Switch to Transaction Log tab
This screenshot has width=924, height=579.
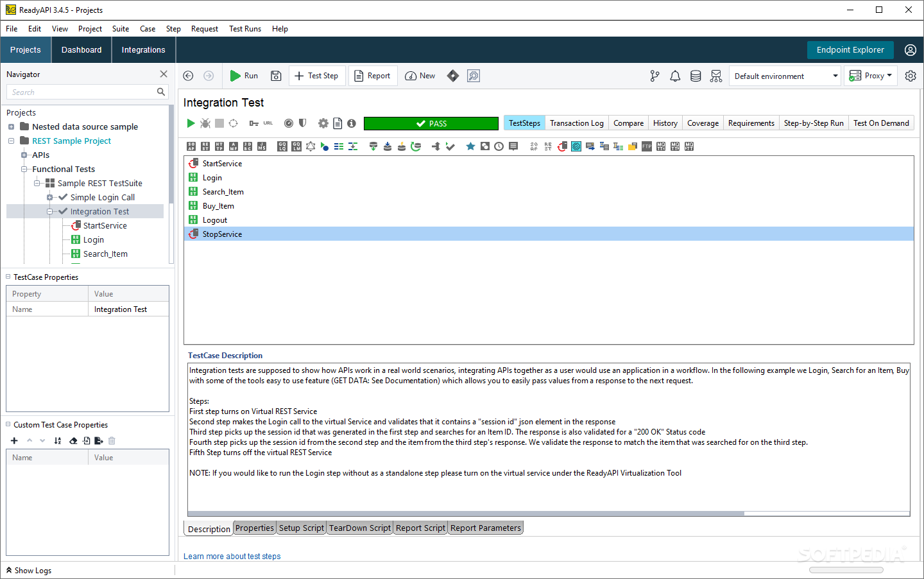pos(576,123)
